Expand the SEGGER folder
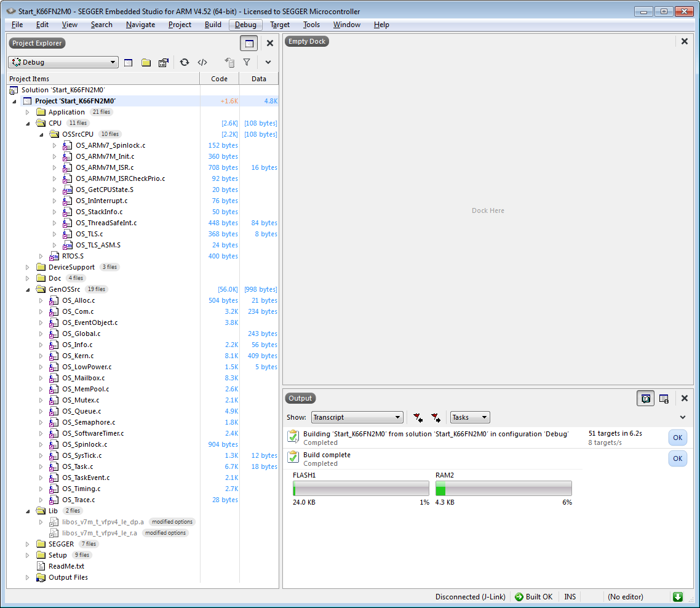This screenshot has height=608, width=700. click(x=27, y=544)
